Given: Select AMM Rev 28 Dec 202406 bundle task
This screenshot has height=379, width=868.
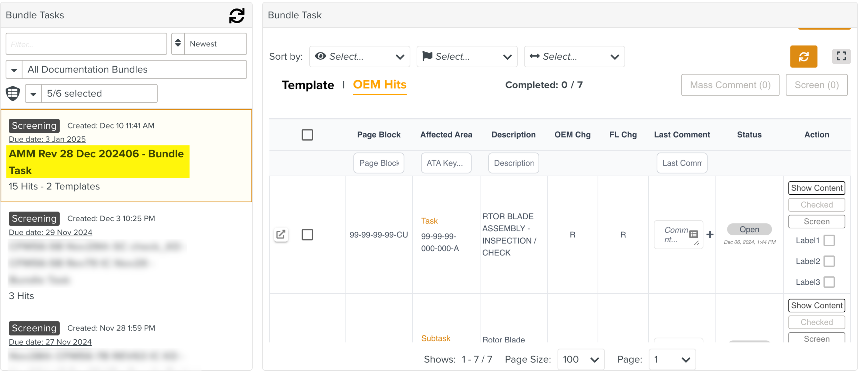Looking at the screenshot, I should [126, 155].
